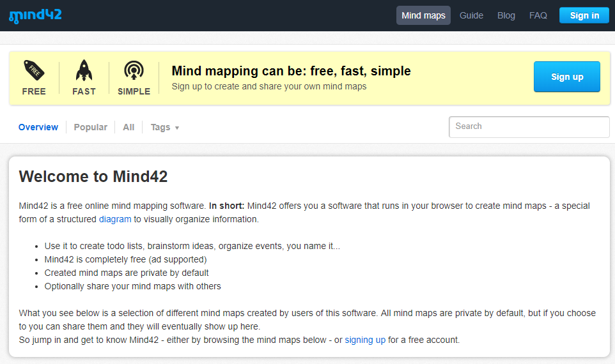Click the Sign in button
This screenshot has width=615, height=364.
coord(584,15)
